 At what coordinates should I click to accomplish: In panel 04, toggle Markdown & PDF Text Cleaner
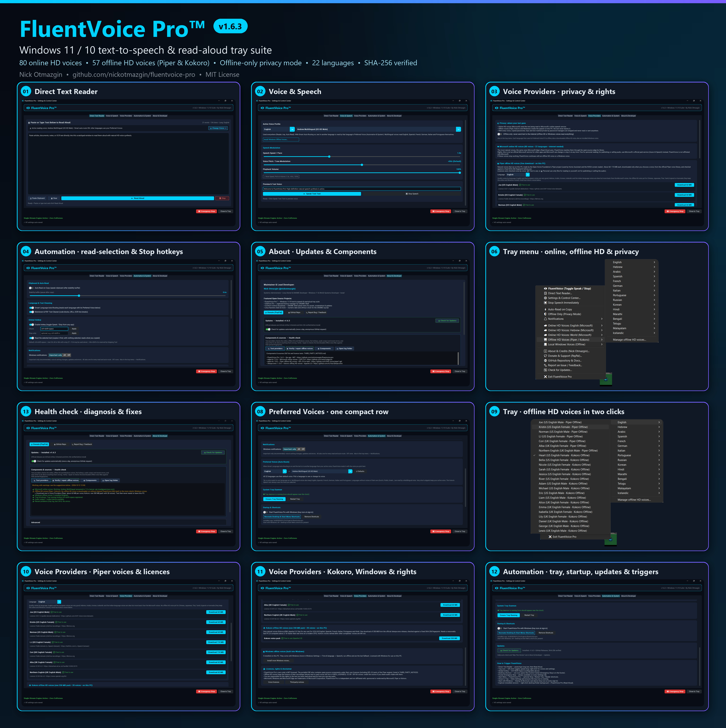point(31,312)
